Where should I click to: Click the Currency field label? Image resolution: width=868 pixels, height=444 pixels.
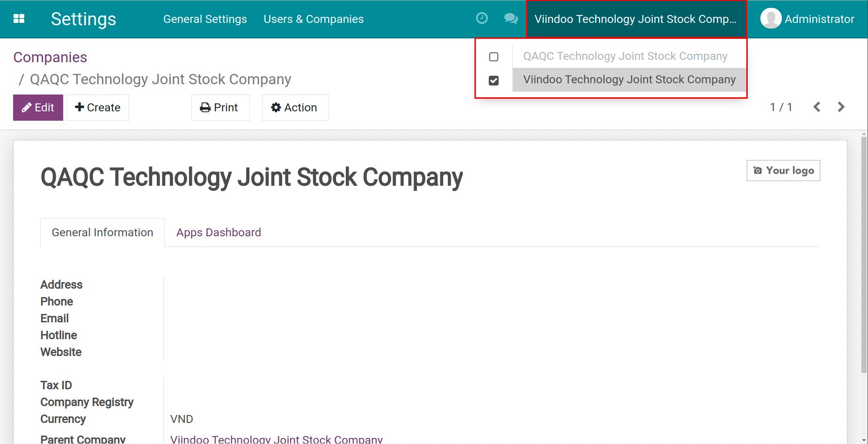click(63, 419)
